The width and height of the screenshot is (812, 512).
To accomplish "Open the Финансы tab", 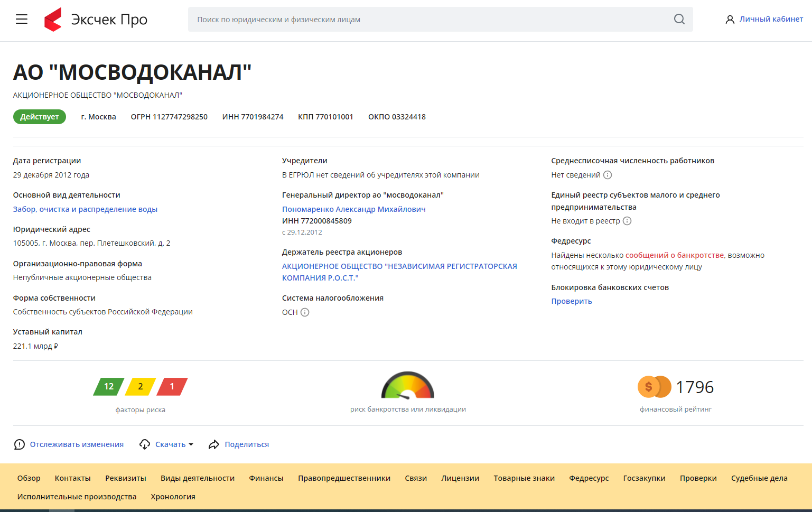I will [266, 478].
